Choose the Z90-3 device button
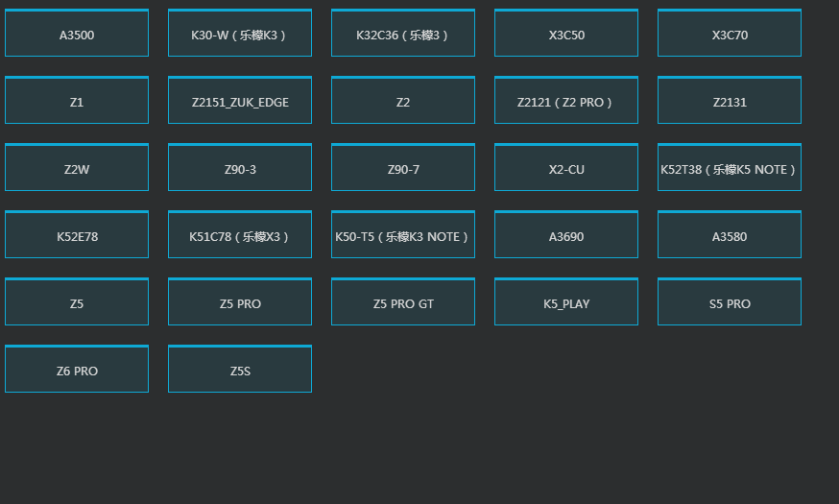 click(240, 167)
